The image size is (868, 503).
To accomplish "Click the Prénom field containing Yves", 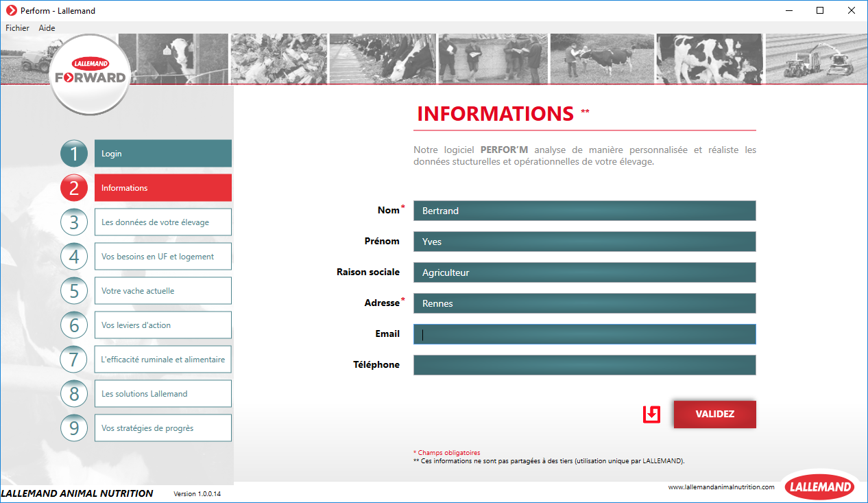I will [x=585, y=242].
